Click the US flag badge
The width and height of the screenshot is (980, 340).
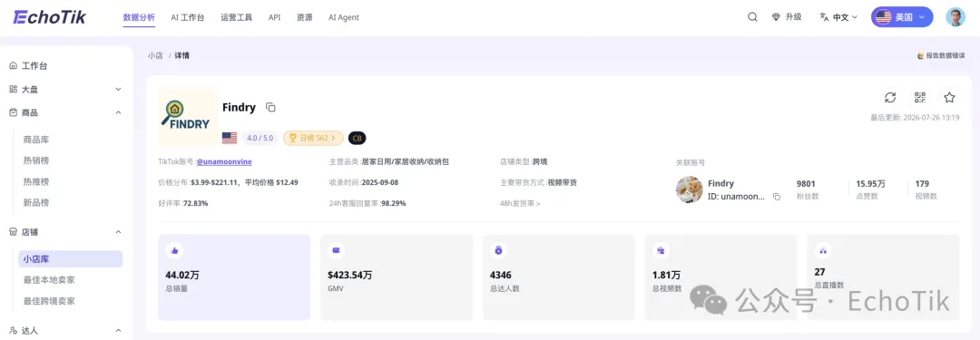(230, 138)
